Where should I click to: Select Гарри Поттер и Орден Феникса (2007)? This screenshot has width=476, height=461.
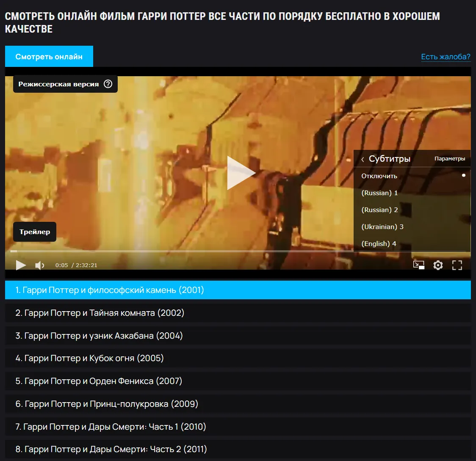click(x=238, y=381)
